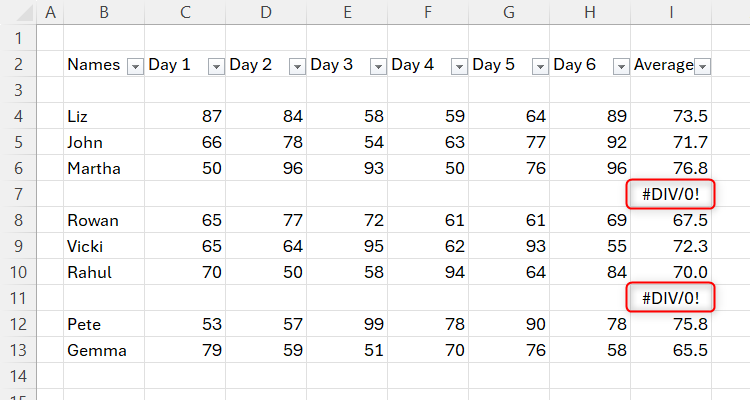Viewport: 750px width, 400px height.
Task: Click the #DIV/0! error in row 7
Action: 671,194
